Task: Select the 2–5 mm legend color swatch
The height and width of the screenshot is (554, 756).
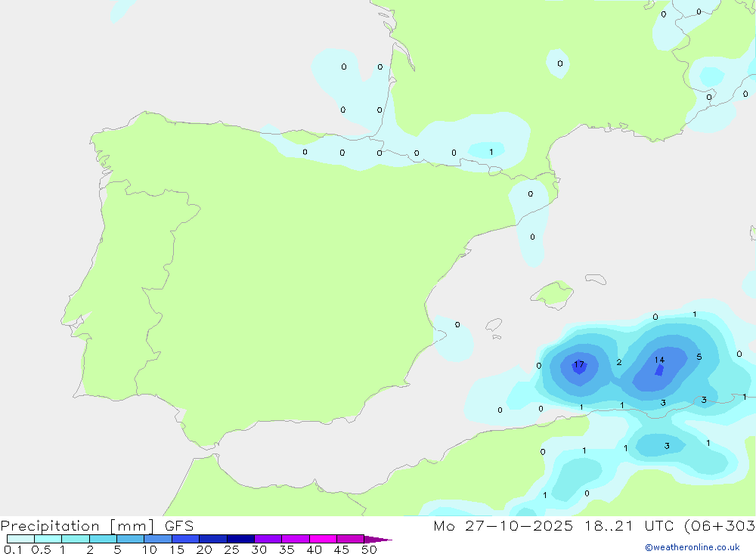Action: coord(103,539)
